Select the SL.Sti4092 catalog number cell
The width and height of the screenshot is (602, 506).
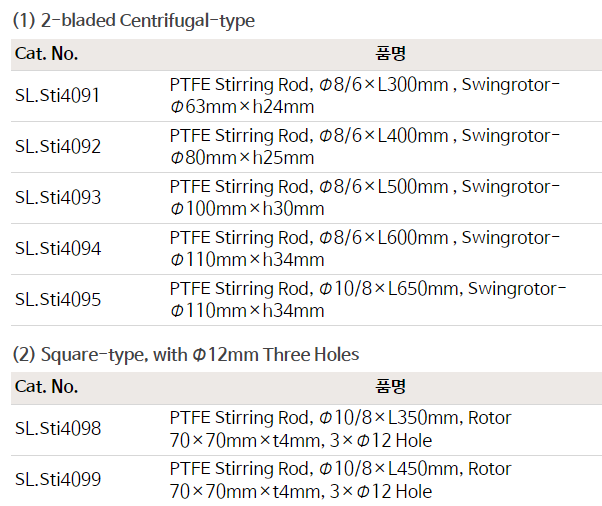coord(58,147)
